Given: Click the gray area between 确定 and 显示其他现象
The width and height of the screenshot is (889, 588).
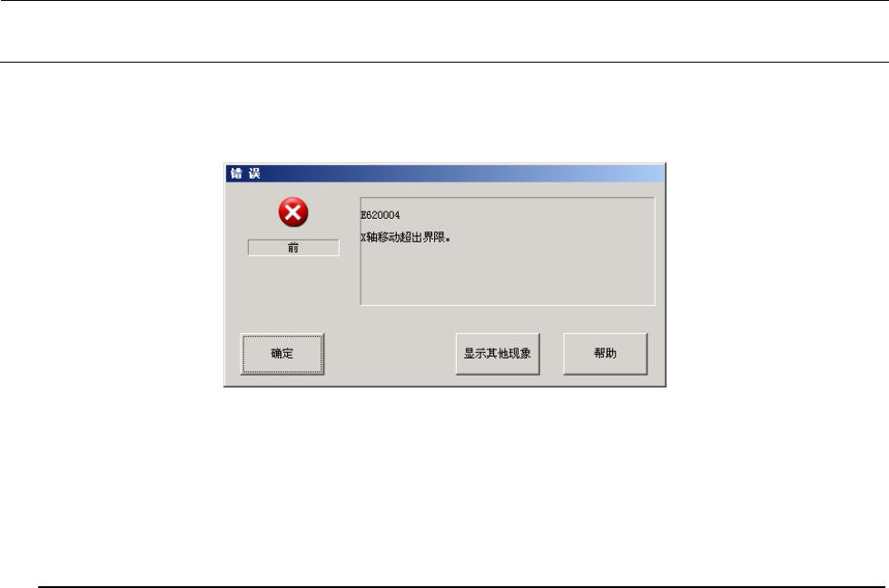Looking at the screenshot, I should (390, 354).
